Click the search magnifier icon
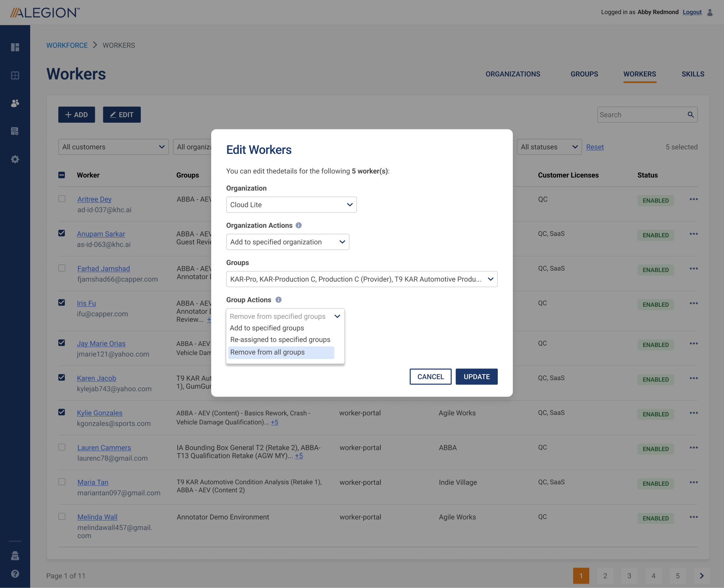This screenshot has height=588, width=724. point(690,115)
